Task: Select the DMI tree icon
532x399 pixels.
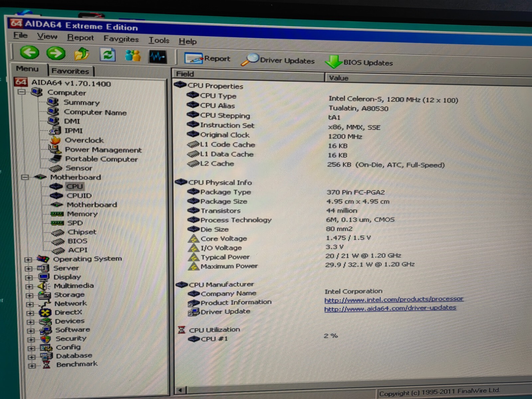Action: coord(54,121)
